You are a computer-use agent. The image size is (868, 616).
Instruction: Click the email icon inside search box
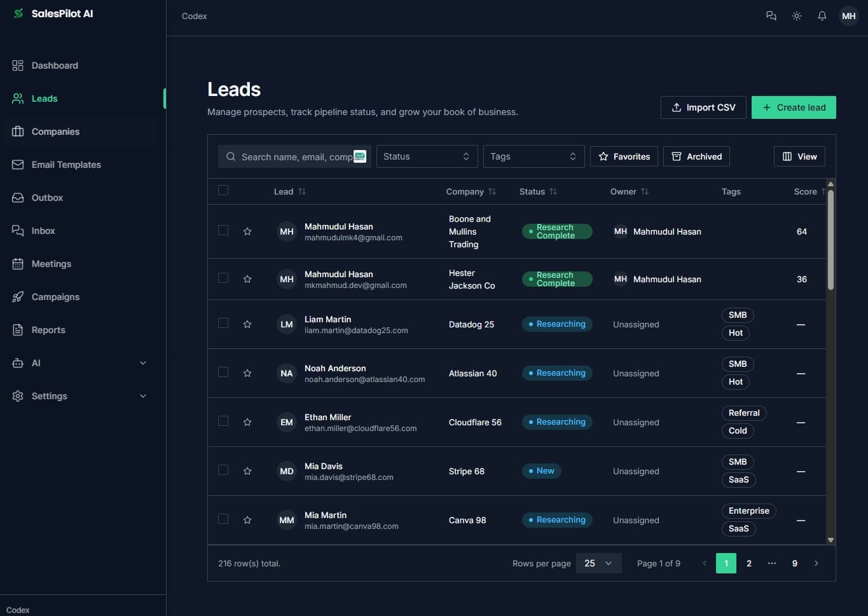click(x=360, y=156)
